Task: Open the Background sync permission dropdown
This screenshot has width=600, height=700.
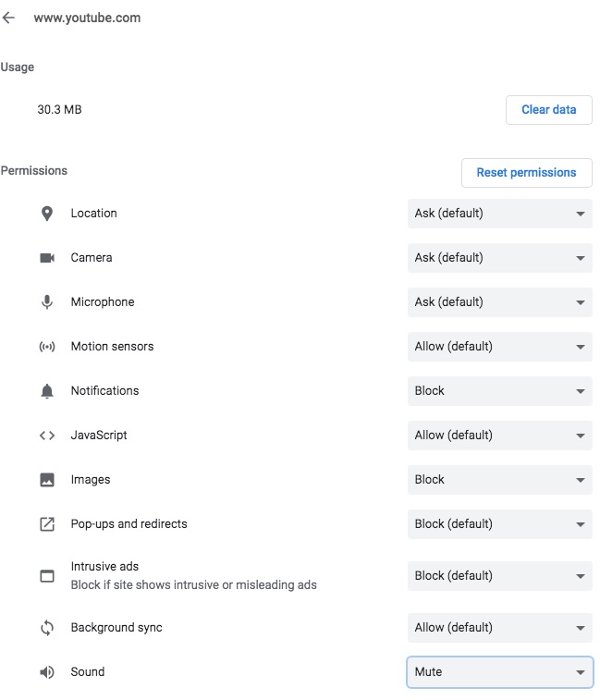Action: (x=499, y=628)
